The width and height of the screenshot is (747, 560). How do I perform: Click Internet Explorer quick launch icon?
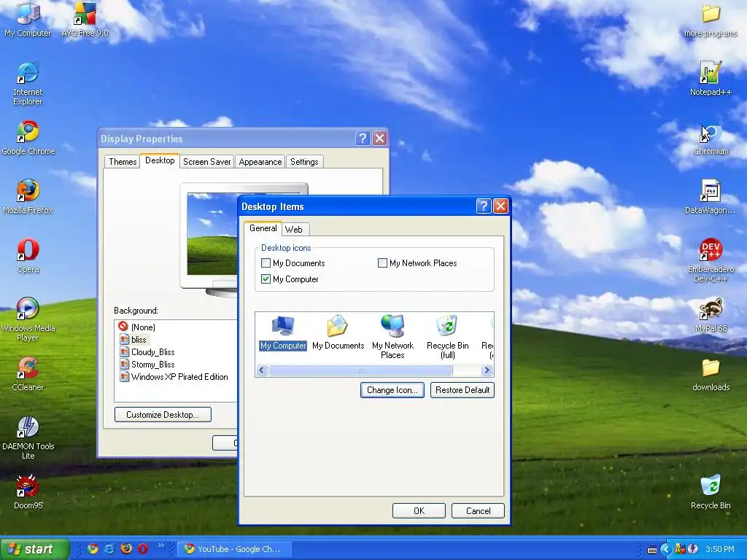[109, 548]
